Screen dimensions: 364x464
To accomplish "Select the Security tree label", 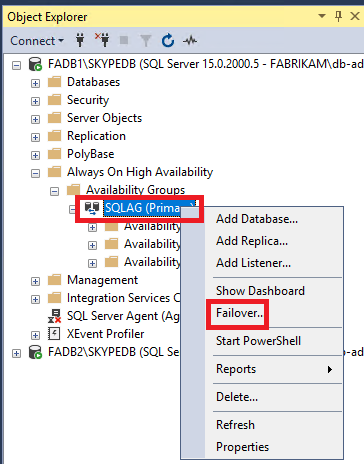I will click(88, 100).
